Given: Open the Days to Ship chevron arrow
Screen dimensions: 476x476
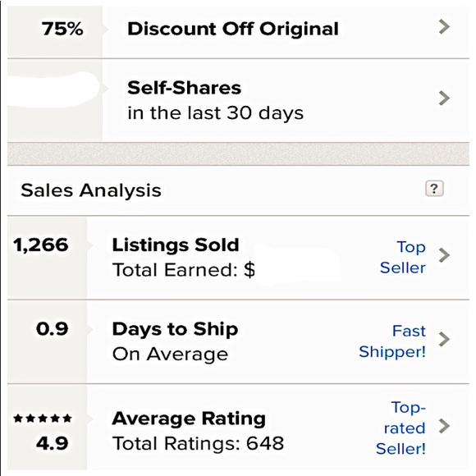Looking at the screenshot, I should pyautogui.click(x=444, y=339).
